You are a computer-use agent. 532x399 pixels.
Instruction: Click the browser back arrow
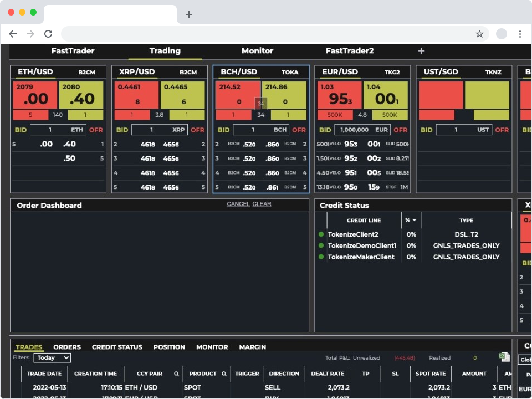pos(13,34)
